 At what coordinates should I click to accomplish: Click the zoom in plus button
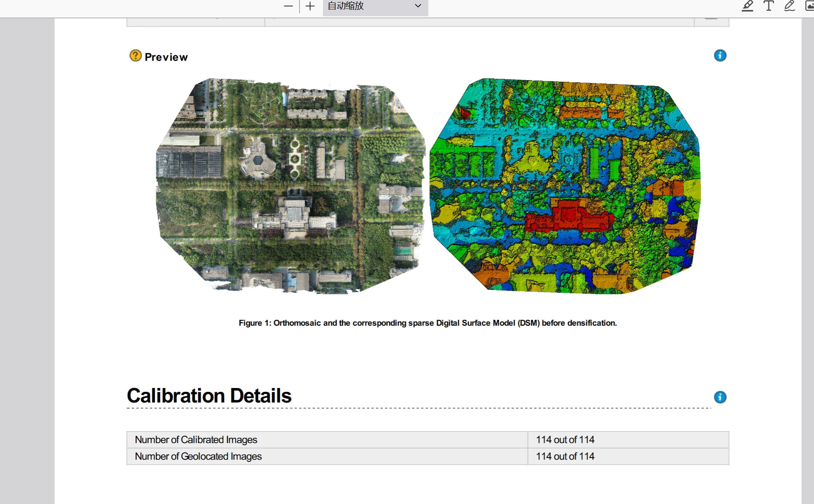click(x=310, y=6)
